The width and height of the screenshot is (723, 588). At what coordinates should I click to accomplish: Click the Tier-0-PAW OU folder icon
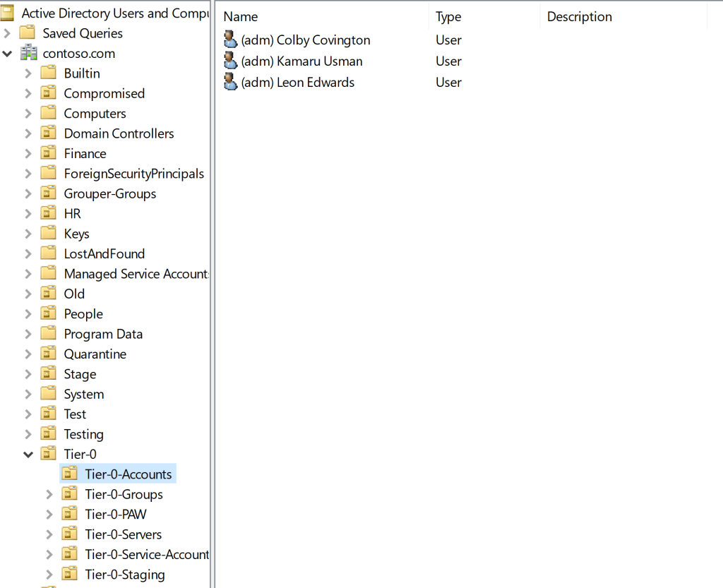(70, 514)
